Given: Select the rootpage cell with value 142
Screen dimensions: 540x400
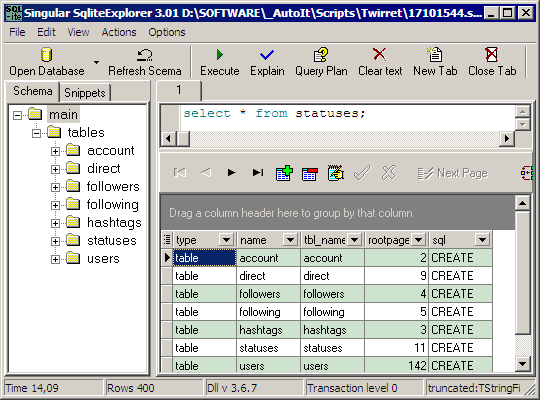Looking at the screenshot, I should coord(396,365).
